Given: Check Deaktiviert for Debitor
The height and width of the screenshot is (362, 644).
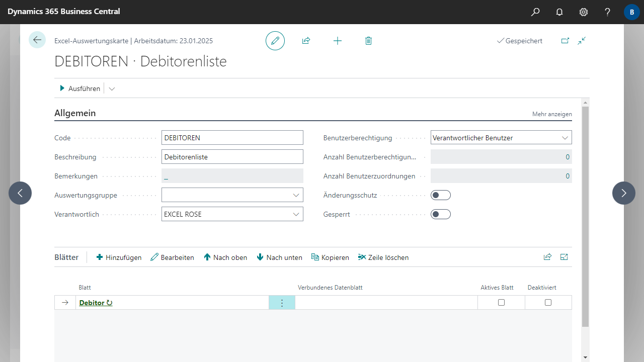Looking at the screenshot, I should tap(548, 303).
